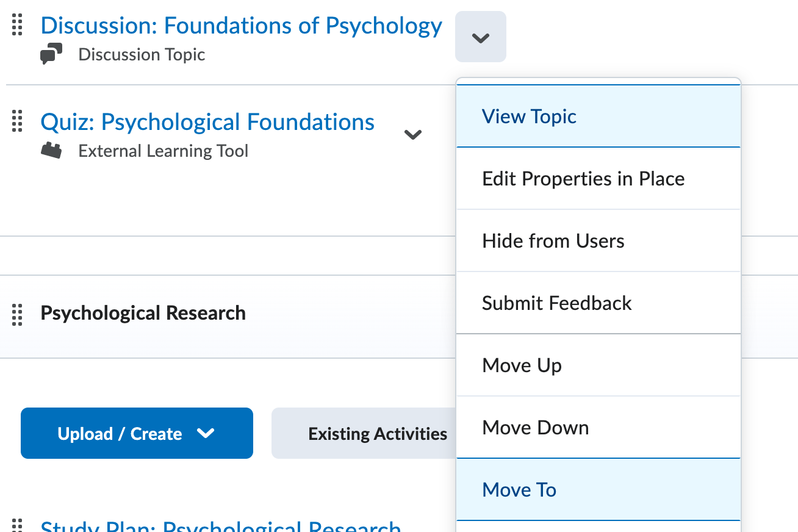Expand the Quiz: Psychological Foundations actions chevron
Image resolution: width=798 pixels, height=532 pixels.
(x=413, y=134)
